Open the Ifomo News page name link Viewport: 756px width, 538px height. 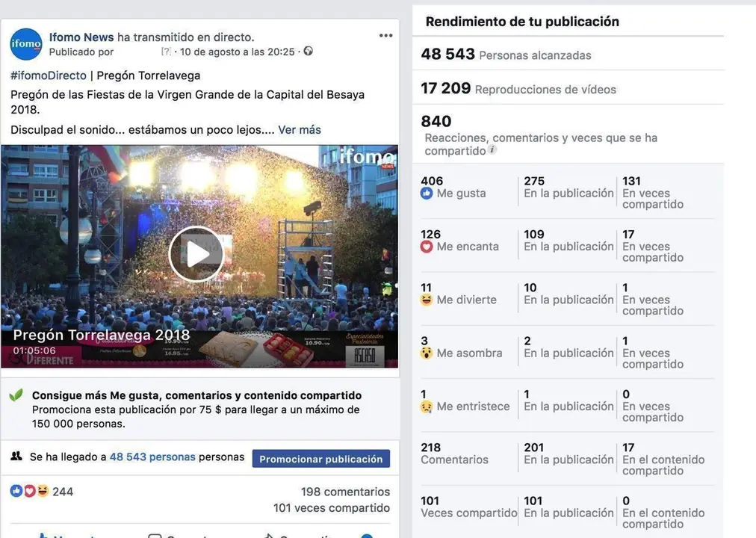tap(81, 37)
